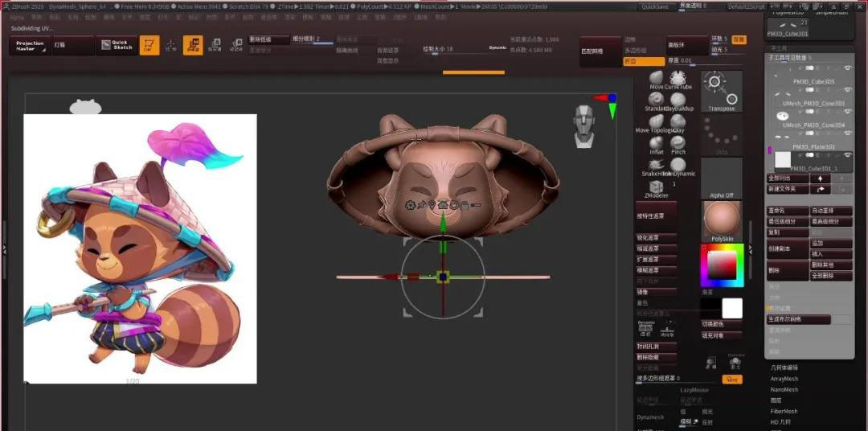
Task: Click the gizmo home reset icon
Action: click(x=442, y=206)
